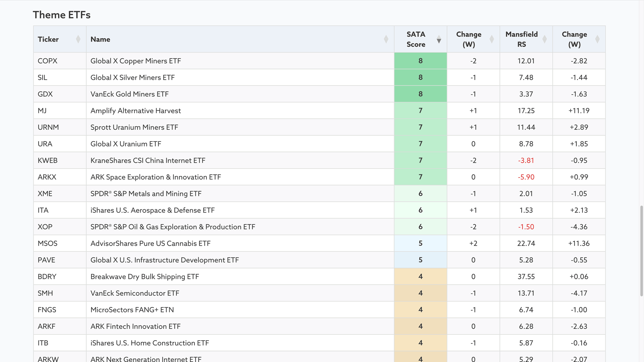Sort by last Change (W) column arrows
This screenshot has width=644, height=362.
coord(597,39)
